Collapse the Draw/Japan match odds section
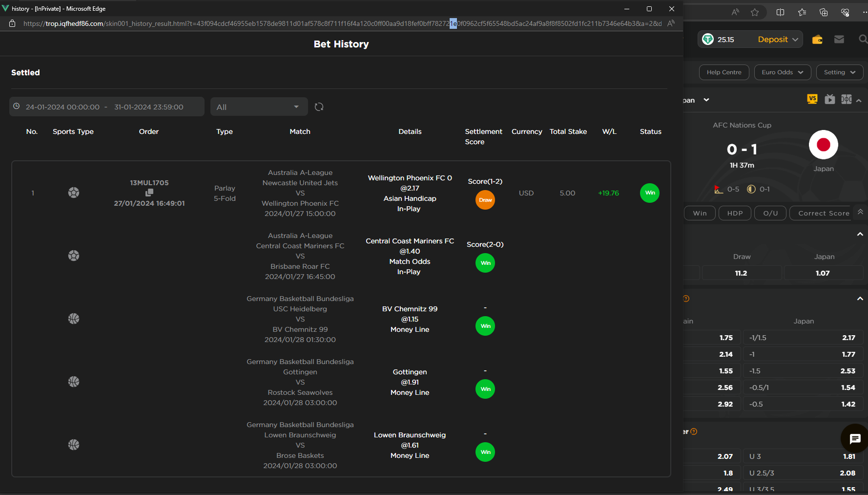 (x=860, y=235)
